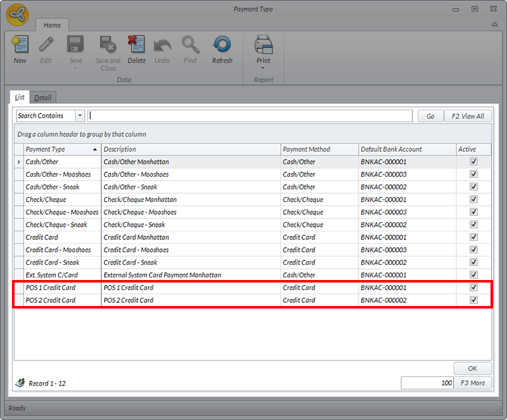Click the application logo orb

[17, 15]
